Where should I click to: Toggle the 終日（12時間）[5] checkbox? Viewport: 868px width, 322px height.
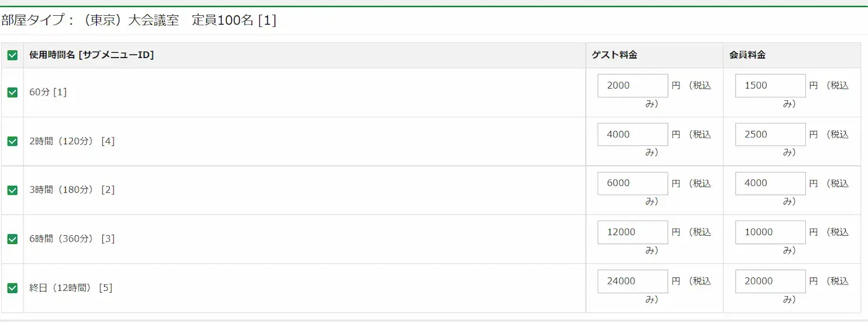click(12, 288)
